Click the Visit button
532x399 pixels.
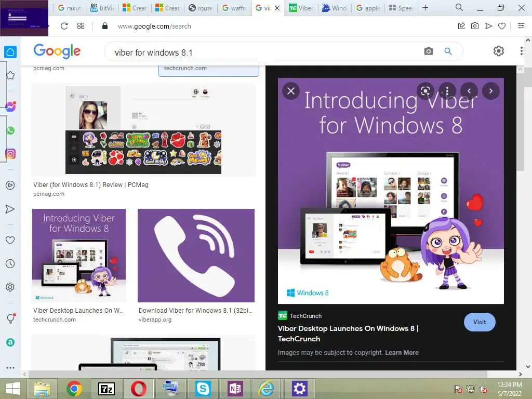480,322
